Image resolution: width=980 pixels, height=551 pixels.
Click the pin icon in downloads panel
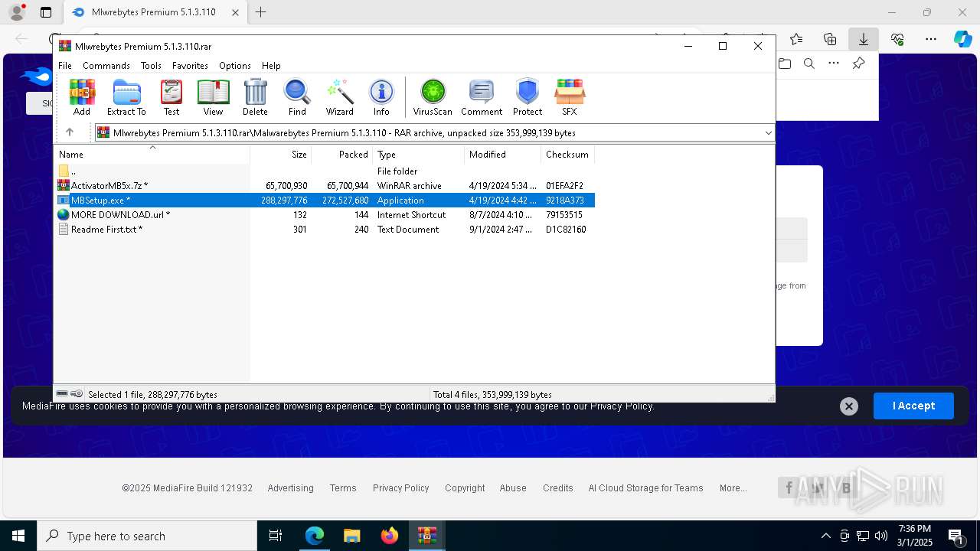pos(858,64)
